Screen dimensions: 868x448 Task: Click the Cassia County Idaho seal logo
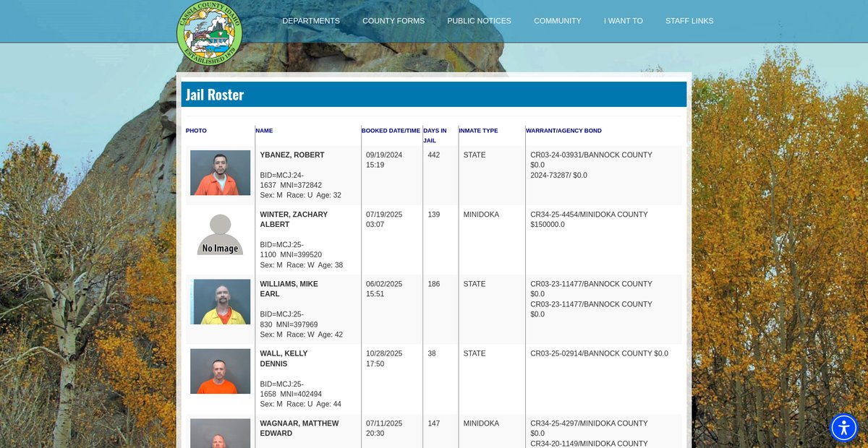(210, 33)
